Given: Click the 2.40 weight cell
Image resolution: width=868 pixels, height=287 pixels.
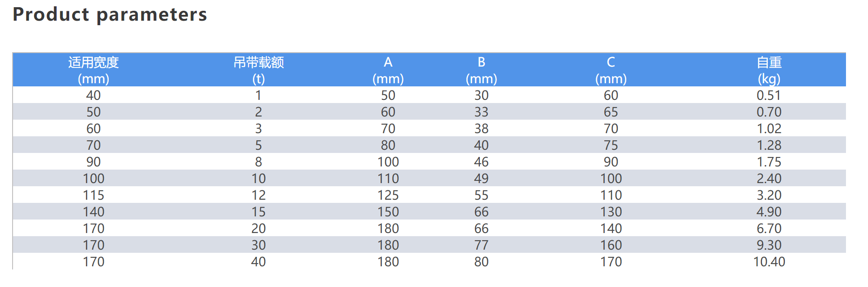Looking at the screenshot, I should 769,179.
